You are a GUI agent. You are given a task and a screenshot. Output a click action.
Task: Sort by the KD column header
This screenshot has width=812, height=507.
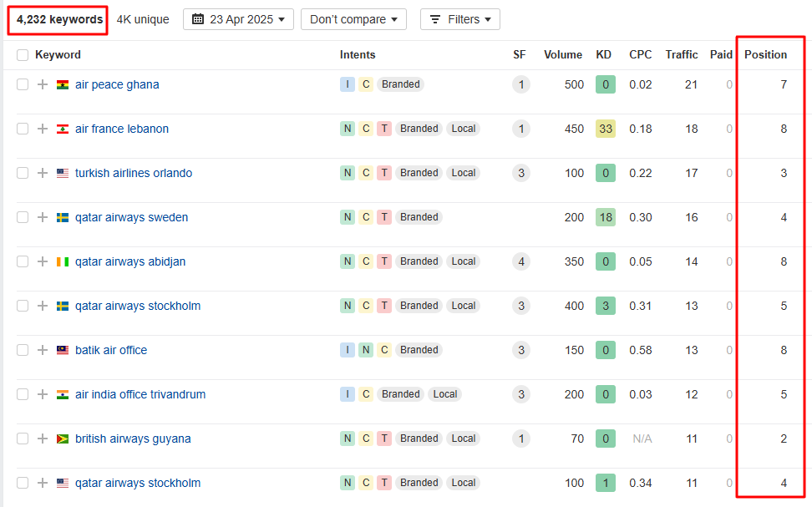click(x=603, y=55)
